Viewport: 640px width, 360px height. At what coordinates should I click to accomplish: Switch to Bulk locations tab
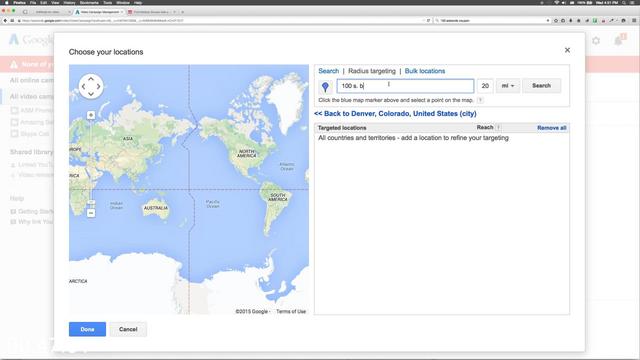coord(425,71)
